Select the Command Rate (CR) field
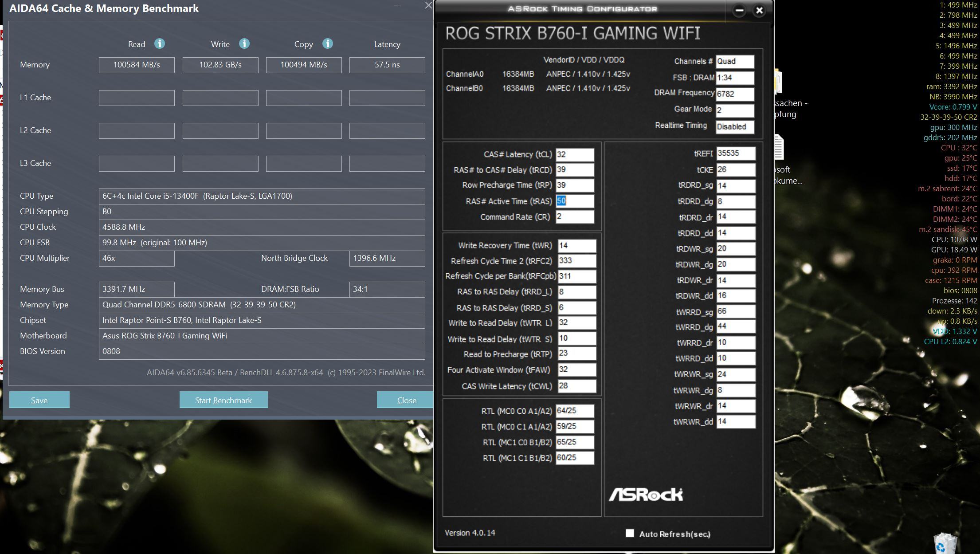 (x=575, y=217)
